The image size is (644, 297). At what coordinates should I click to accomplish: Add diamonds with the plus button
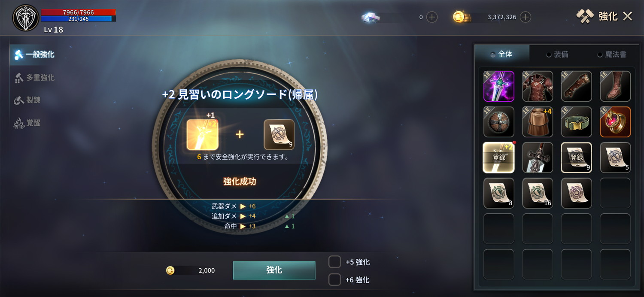432,17
